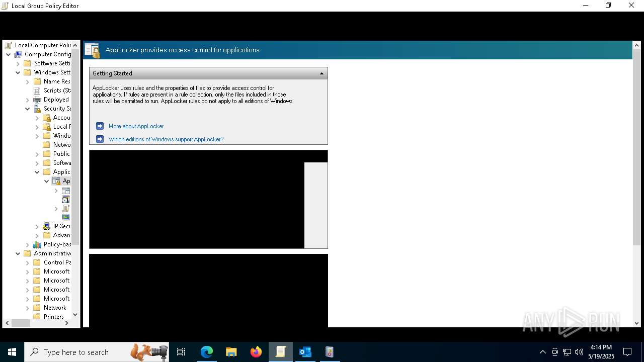This screenshot has width=644, height=362.
Task: Click the Account Policies locked folder icon
Action: (x=47, y=118)
